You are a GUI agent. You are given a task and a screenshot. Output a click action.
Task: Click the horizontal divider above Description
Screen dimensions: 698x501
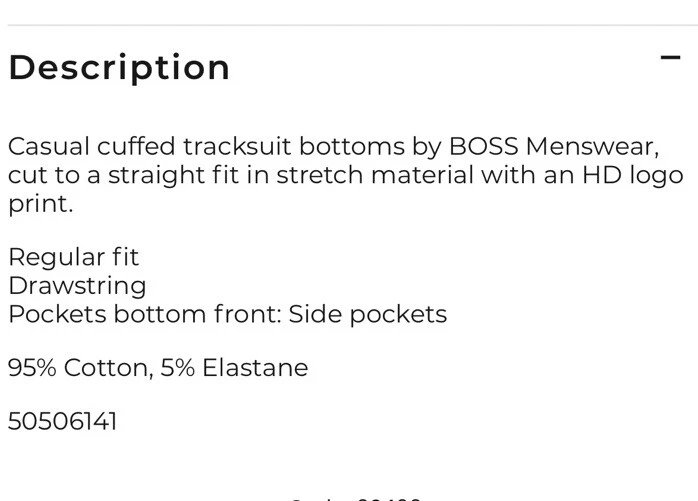tap(349, 25)
